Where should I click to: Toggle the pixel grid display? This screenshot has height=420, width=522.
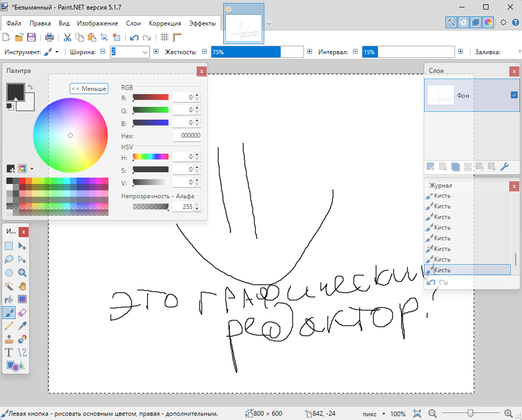[164, 37]
